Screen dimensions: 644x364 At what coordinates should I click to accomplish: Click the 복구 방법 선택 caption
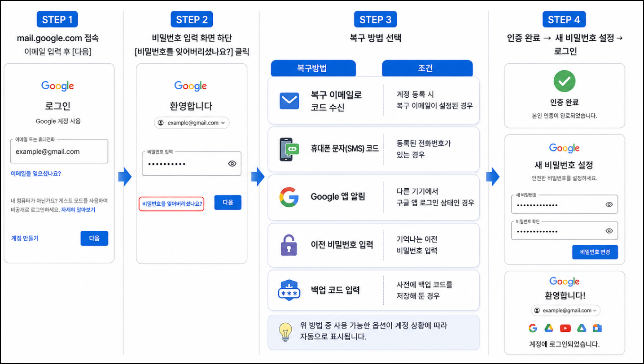point(375,38)
